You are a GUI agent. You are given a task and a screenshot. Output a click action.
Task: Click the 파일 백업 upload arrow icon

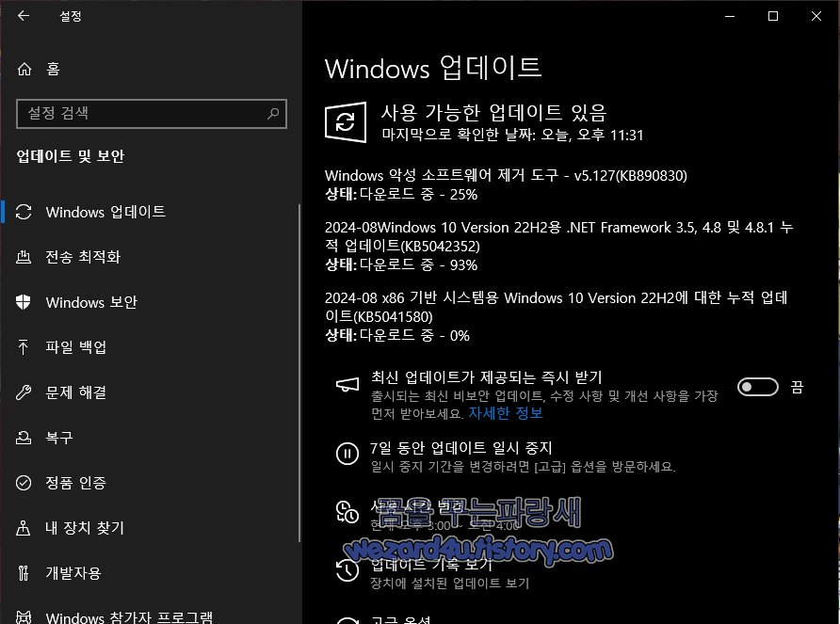pos(23,347)
